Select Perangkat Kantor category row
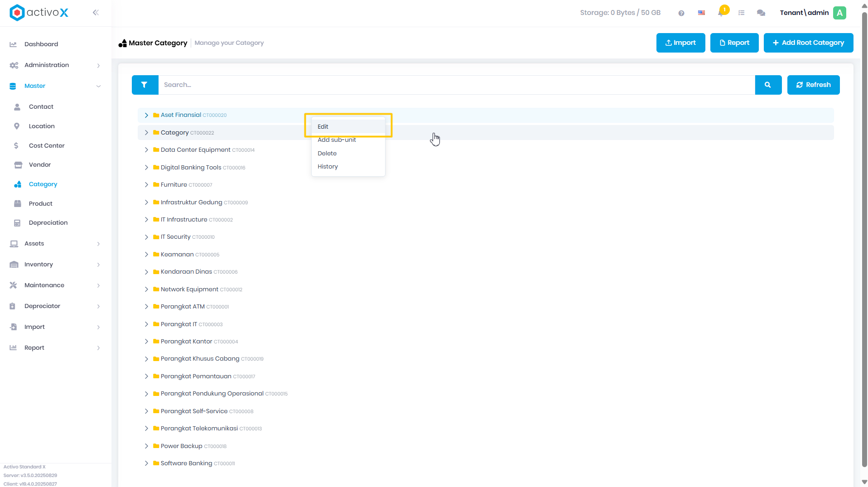This screenshot has height=487, width=868. 485,342
